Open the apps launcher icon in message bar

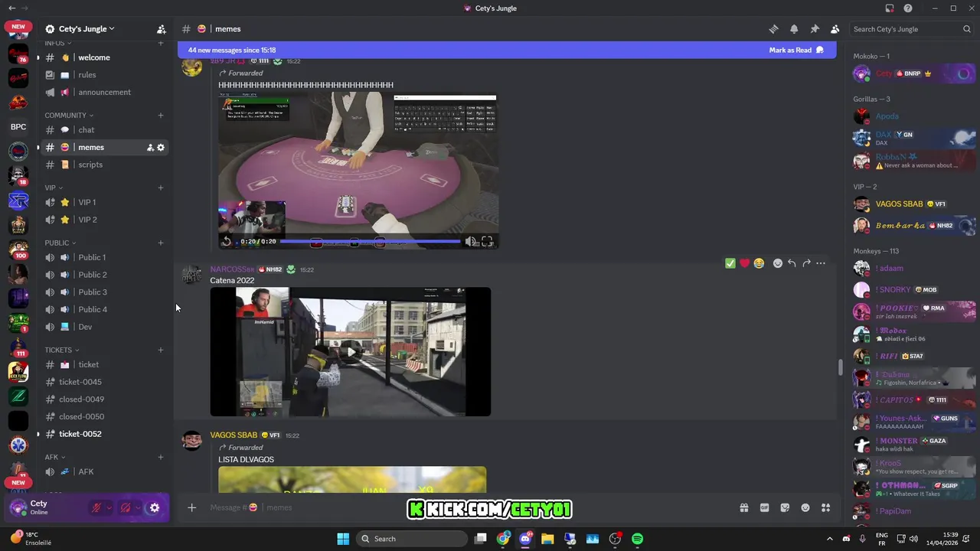tap(825, 507)
